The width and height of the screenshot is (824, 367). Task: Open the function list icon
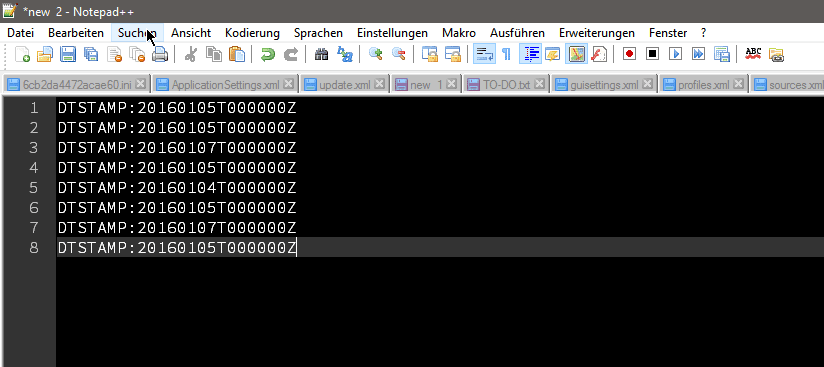coord(599,54)
